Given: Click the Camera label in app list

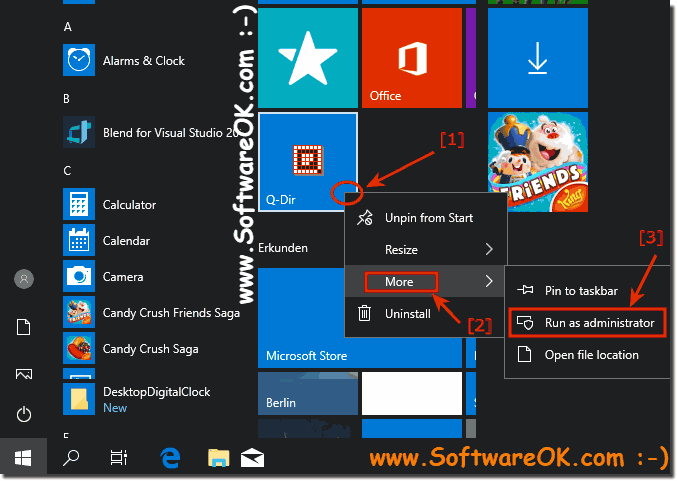Looking at the screenshot, I should coord(123,277).
